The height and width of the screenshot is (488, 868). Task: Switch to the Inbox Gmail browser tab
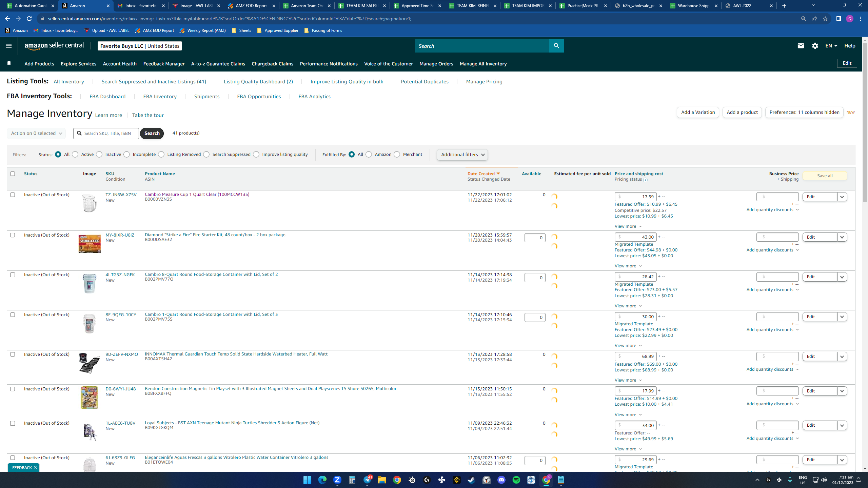(x=141, y=6)
